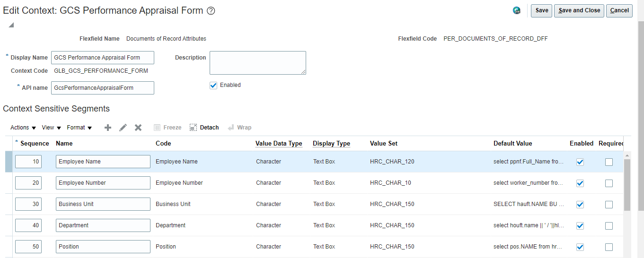Select the HRC_CHAR_10 value set cell

(x=390, y=183)
